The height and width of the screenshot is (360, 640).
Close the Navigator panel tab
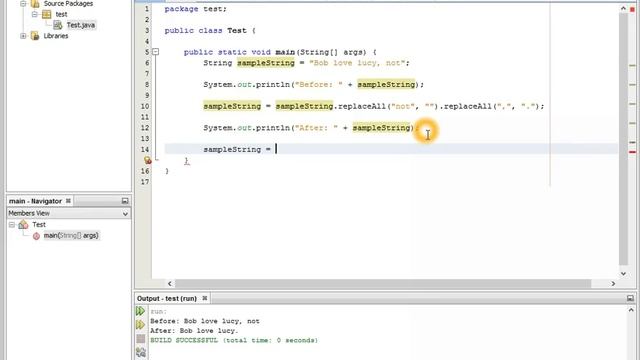(68, 201)
